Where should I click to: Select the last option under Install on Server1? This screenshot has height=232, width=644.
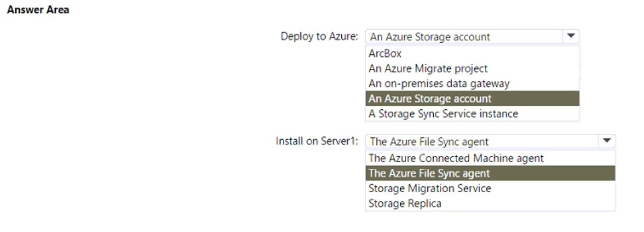point(490,203)
